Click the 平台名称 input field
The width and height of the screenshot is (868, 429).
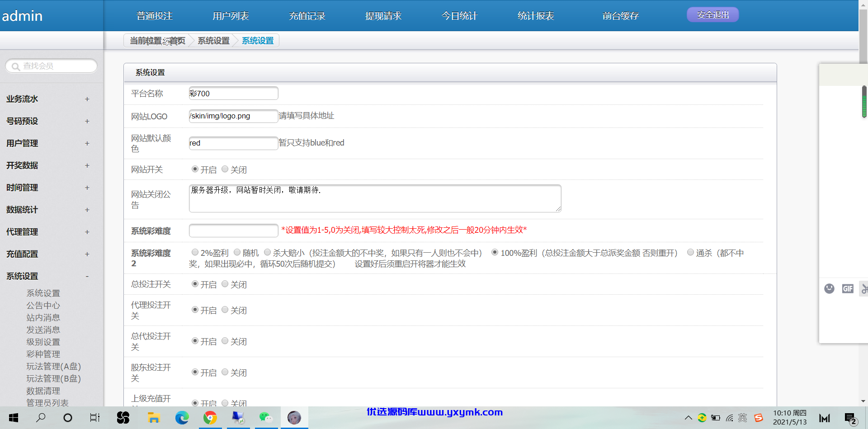click(233, 93)
